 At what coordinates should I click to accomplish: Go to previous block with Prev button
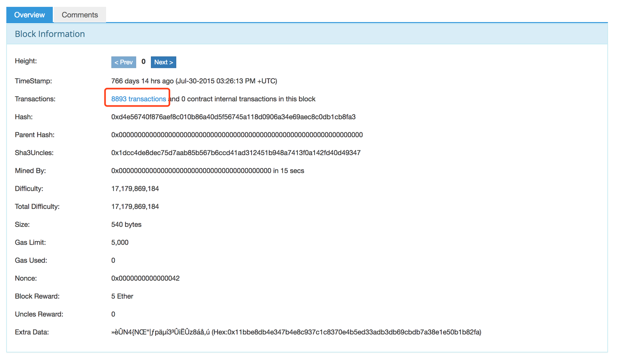click(x=124, y=62)
